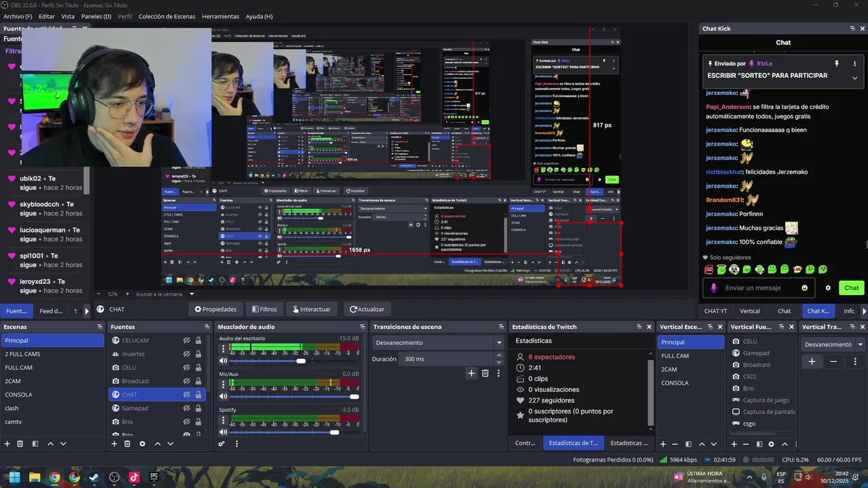Screen dimensions: 868x488
Task: Add vertical scene plus icon
Action: tap(662, 444)
